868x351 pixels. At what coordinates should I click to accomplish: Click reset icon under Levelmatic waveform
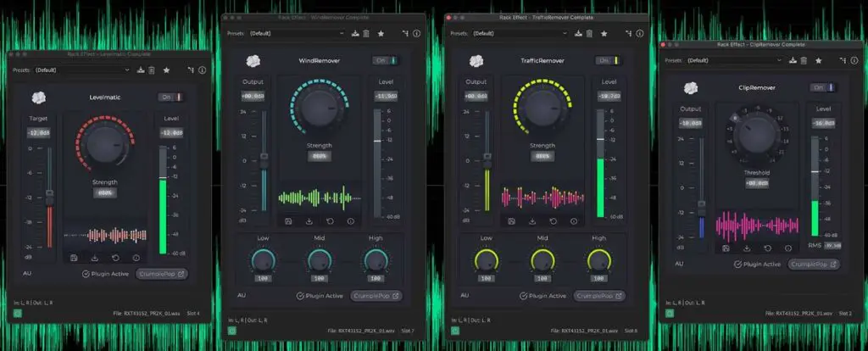[115, 258]
